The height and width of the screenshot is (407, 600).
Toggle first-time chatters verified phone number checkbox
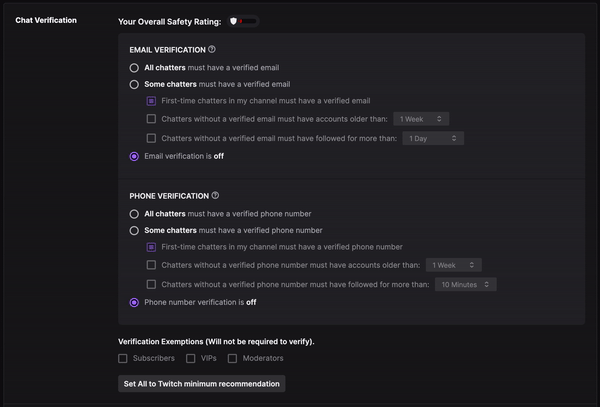coord(151,247)
